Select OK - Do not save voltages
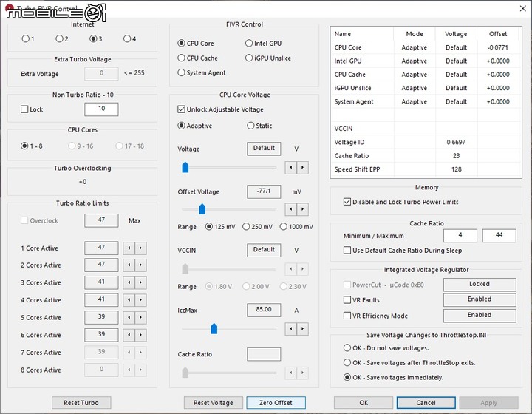The width and height of the screenshot is (532, 414). 347,347
